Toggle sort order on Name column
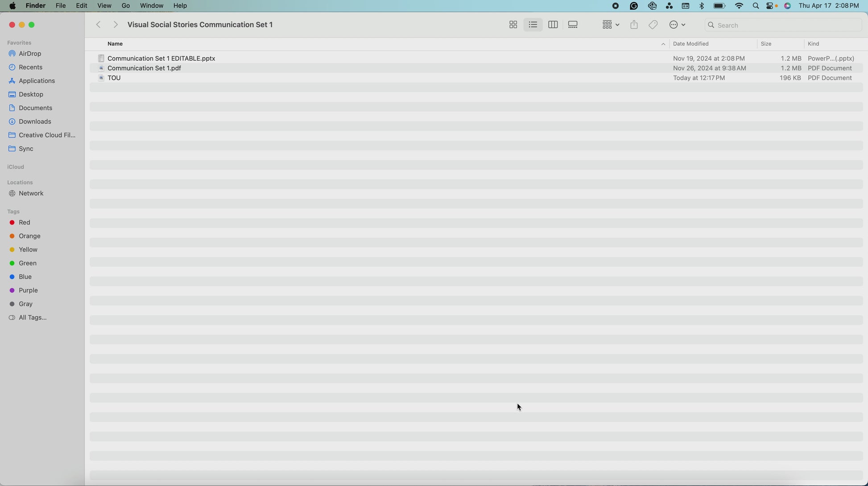 click(x=115, y=44)
